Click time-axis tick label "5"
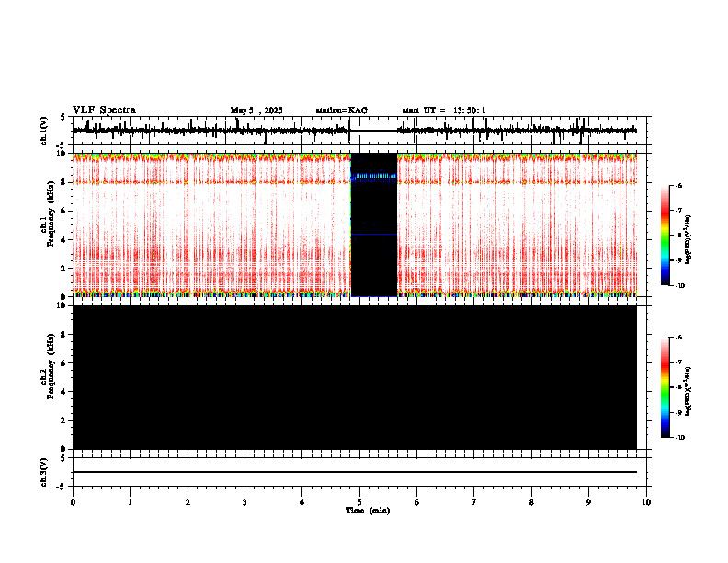728x563 pixels. [x=359, y=502]
